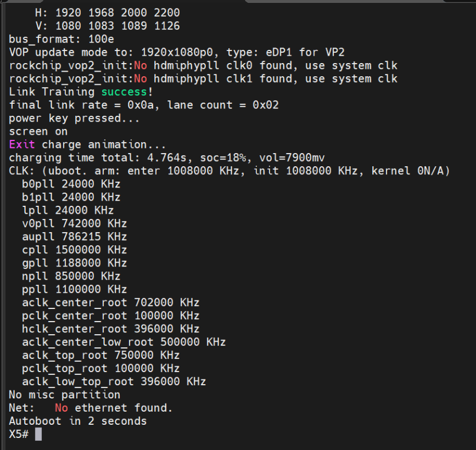Click the cursor block after X5# prompt
This screenshot has width=476, height=450.
pyautogui.click(x=38, y=434)
